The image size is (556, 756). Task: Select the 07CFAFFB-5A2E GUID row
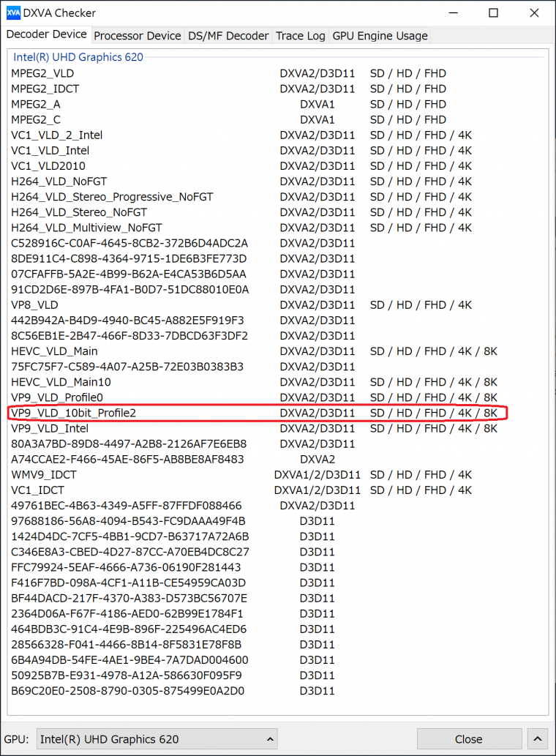277,274
